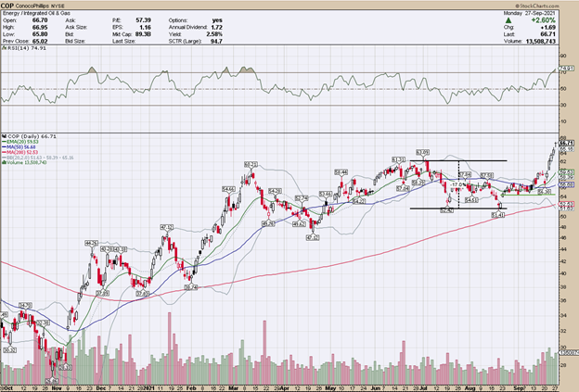Click the +2.60% percent change

(543, 20)
